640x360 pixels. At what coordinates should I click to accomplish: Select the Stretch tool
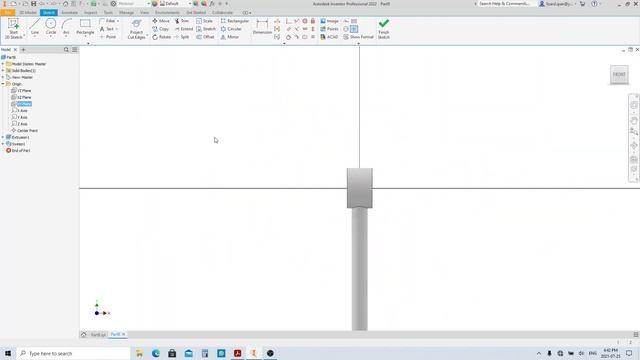(x=206, y=29)
